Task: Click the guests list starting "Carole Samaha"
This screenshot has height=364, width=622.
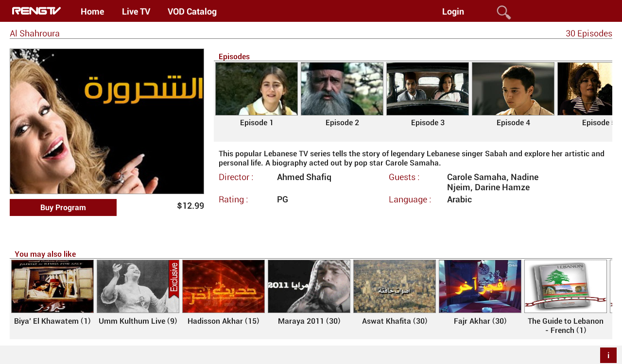Action: coord(493,182)
